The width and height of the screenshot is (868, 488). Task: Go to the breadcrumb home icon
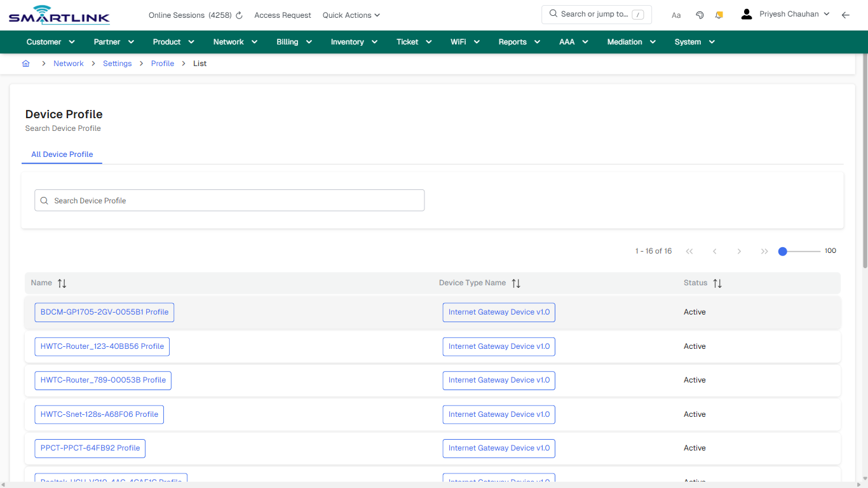tap(25, 63)
